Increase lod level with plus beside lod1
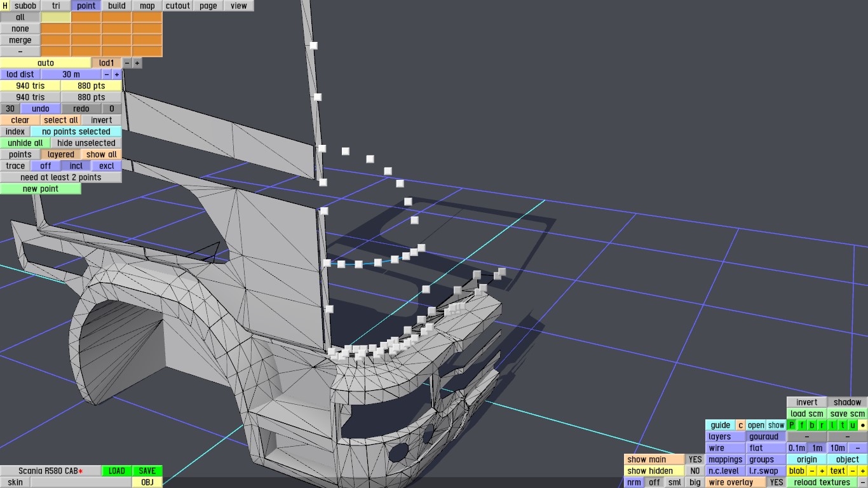Screen dimensions: 868x488 click(x=137, y=63)
